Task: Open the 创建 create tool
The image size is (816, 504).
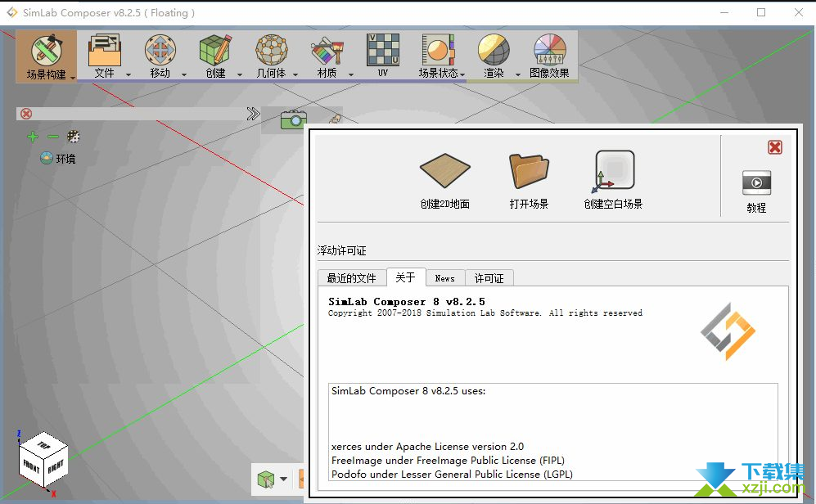Action: pos(215,56)
